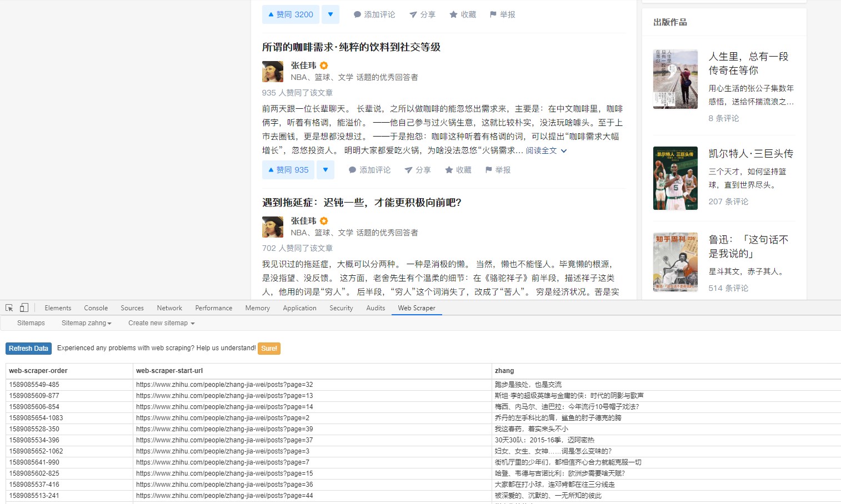Expand Sitemap zahng dropdown

click(87, 323)
